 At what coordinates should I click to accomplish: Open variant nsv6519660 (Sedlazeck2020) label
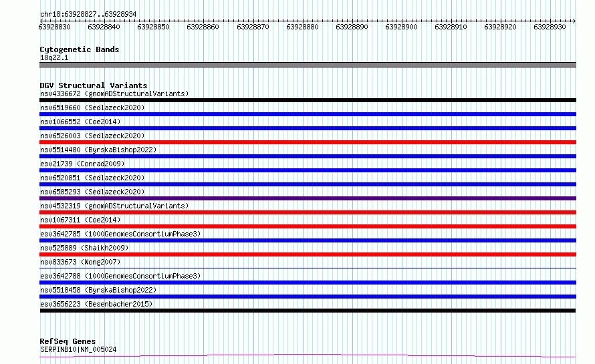(92, 108)
